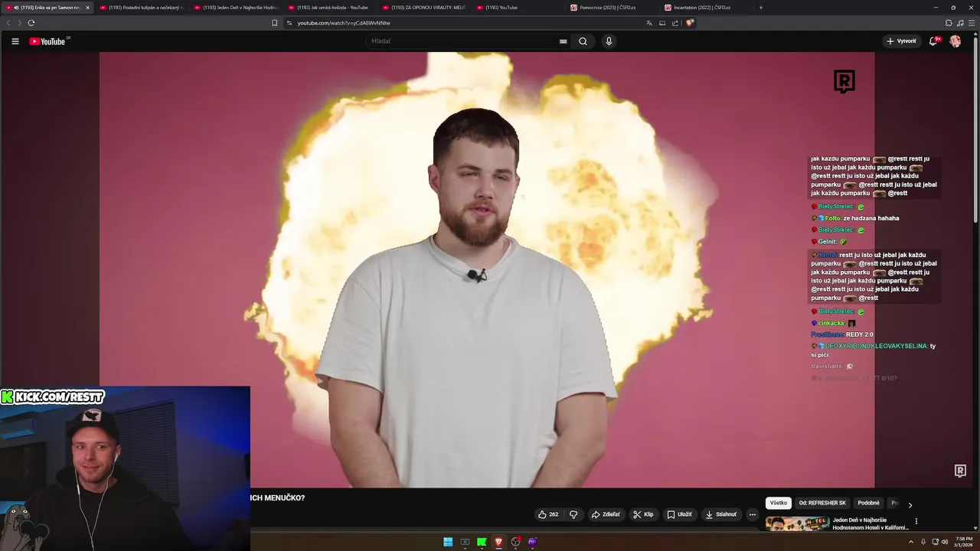
Task: Select the Podobné filter chip
Action: coord(868,503)
